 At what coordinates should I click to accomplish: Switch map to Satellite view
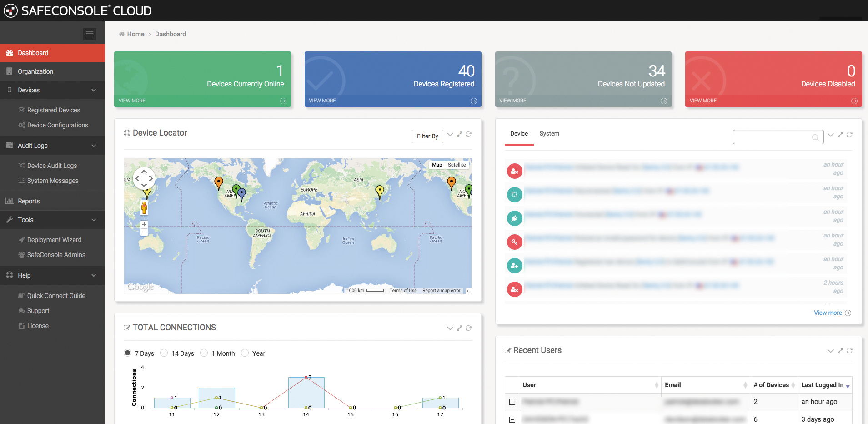click(457, 165)
